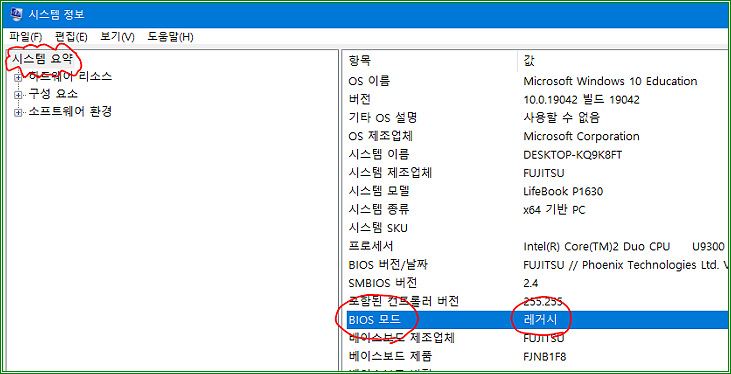This screenshot has height=374, width=731.
Task: Expand the 하드웨어 리소스 node
Action: [x=18, y=77]
